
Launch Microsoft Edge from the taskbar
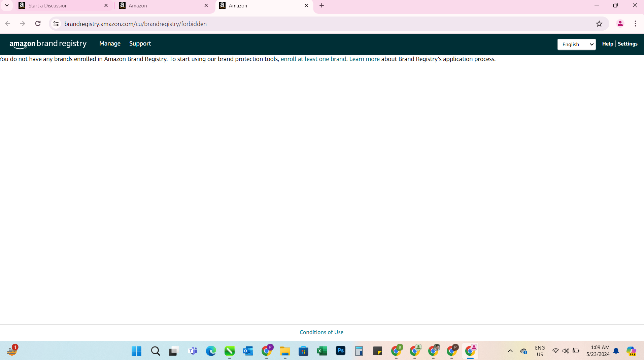(x=211, y=351)
